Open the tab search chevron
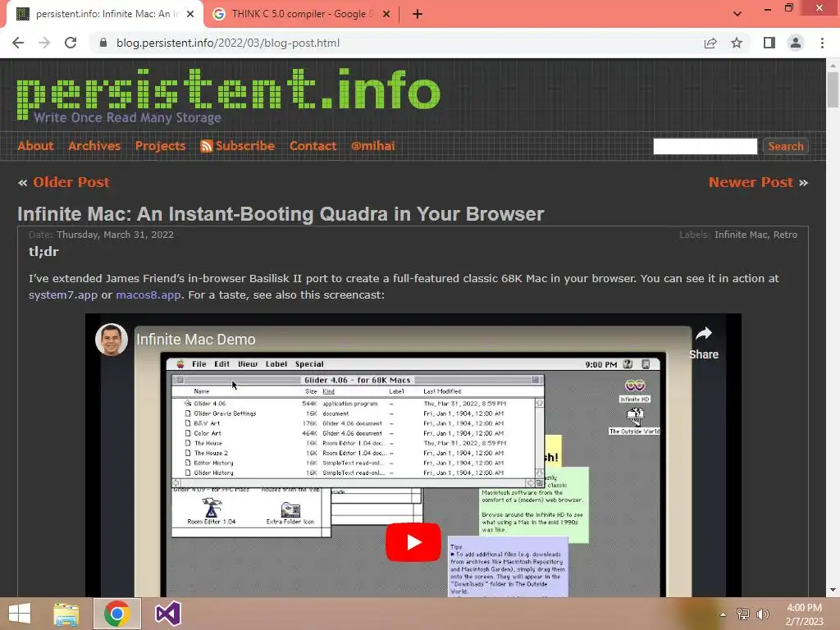The image size is (840, 630). click(x=737, y=14)
